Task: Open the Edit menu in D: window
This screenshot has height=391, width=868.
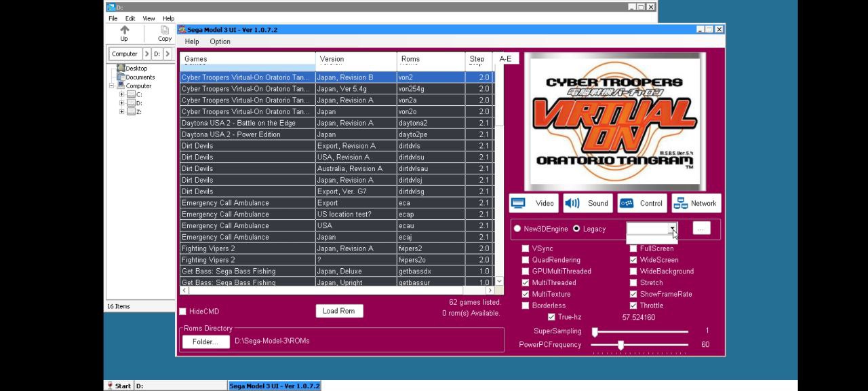Action: [x=130, y=18]
